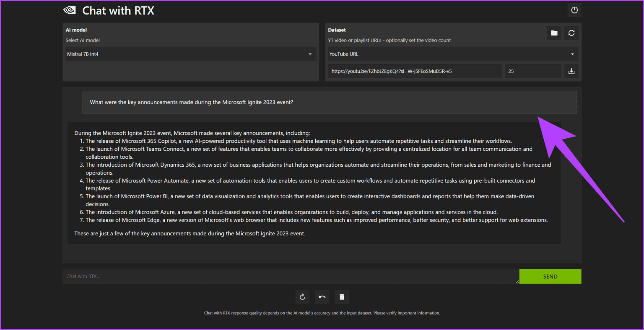Click the green SEND button

click(x=550, y=276)
